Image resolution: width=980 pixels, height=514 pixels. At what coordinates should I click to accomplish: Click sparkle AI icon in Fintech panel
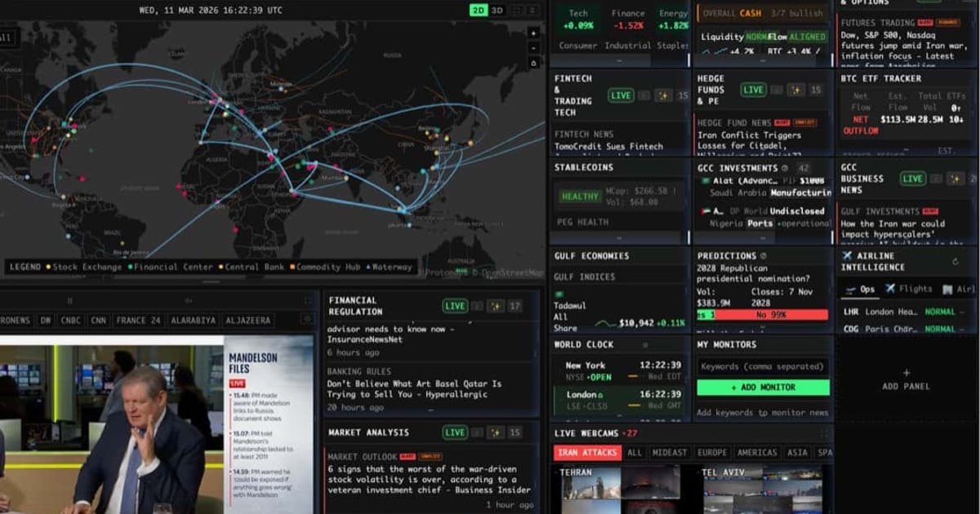coord(663,95)
